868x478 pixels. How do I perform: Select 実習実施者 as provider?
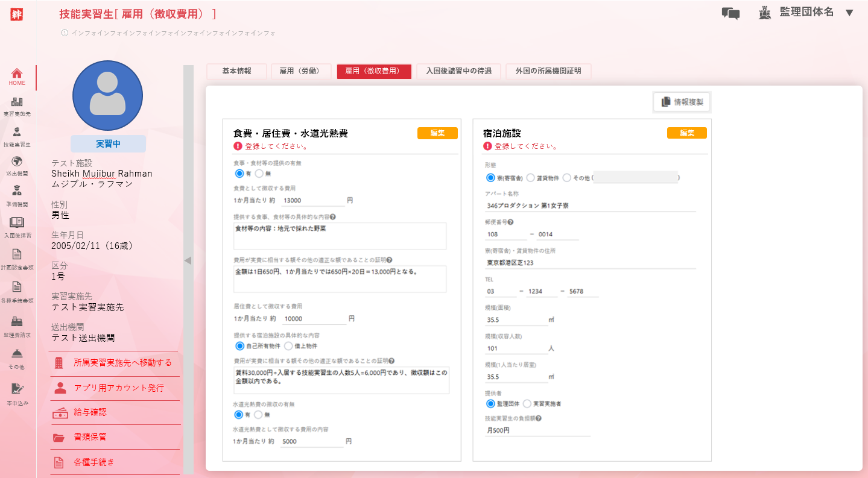coord(527,403)
